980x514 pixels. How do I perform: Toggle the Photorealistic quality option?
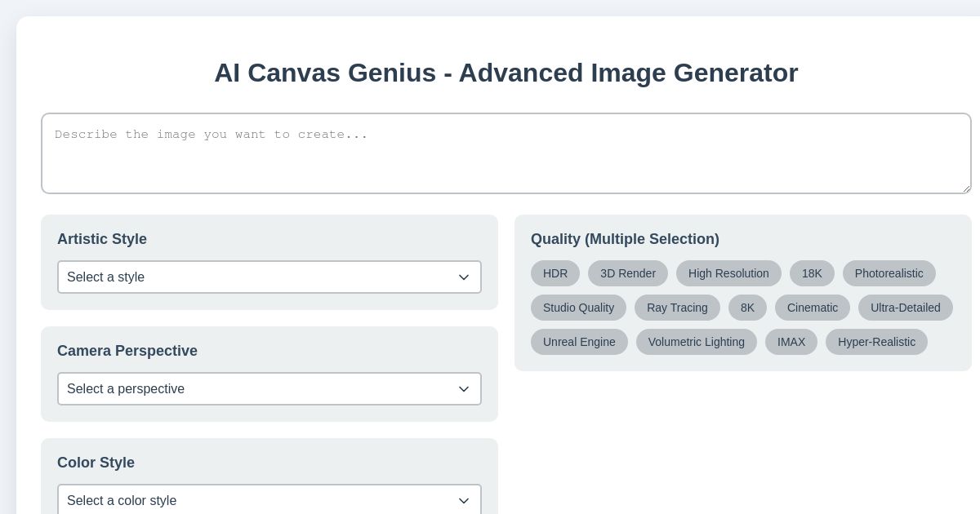[889, 273]
